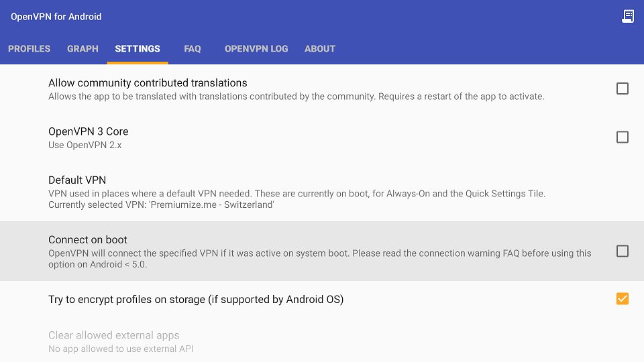Go to the FAQ tab
Screen dimensions: 644x362
(193, 49)
